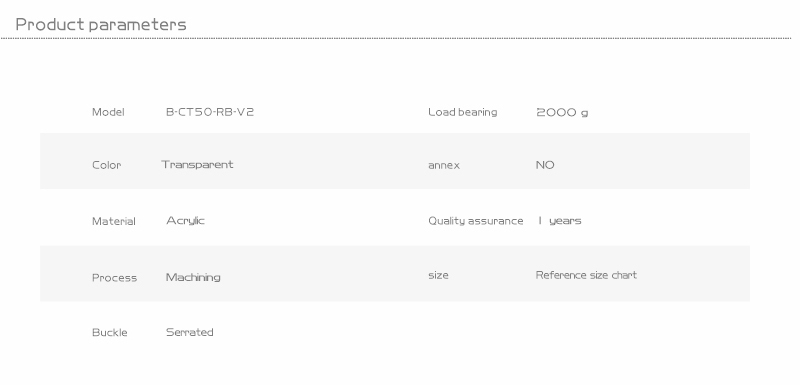Image resolution: width=800 pixels, height=385 pixels.
Task: Click the B-CT50-RB-V2 model value
Action: [x=210, y=112]
